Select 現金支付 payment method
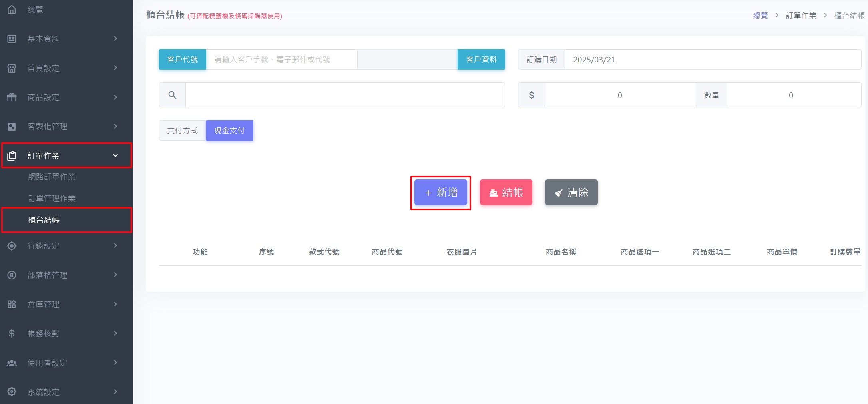Image resolution: width=868 pixels, height=404 pixels. point(229,131)
